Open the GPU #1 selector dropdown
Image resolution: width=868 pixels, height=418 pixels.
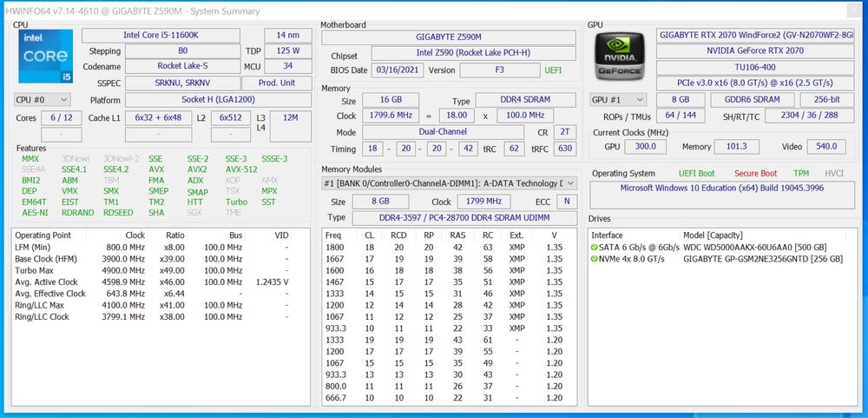click(618, 100)
